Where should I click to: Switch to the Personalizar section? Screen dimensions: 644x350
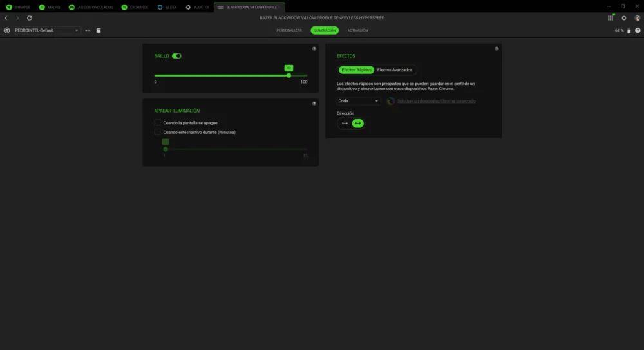289,30
